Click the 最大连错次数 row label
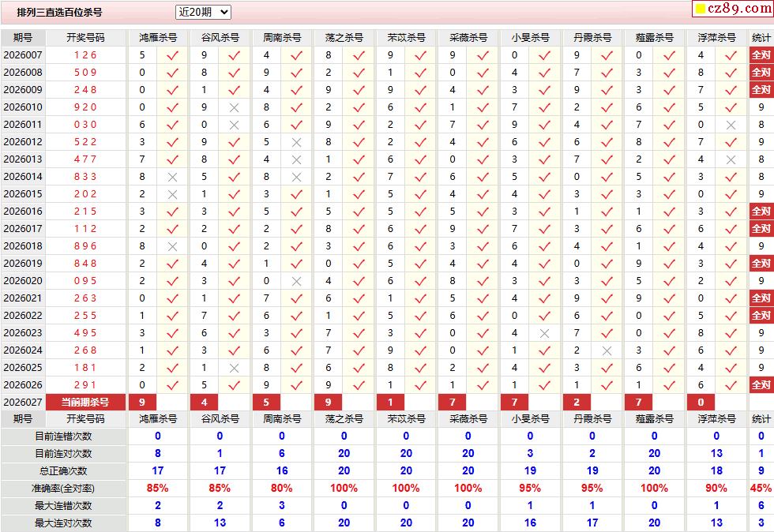The width and height of the screenshot is (774, 532). coord(63,505)
